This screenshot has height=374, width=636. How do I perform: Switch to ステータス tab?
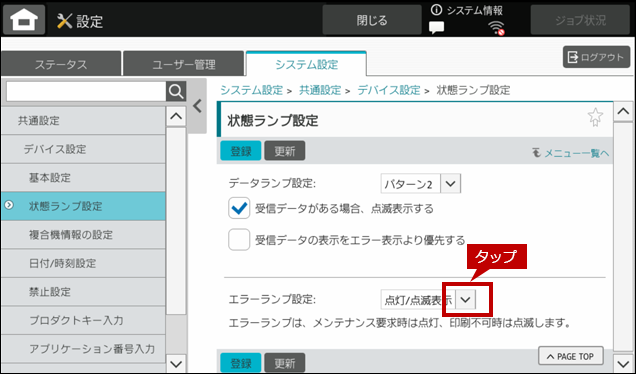tap(61, 64)
